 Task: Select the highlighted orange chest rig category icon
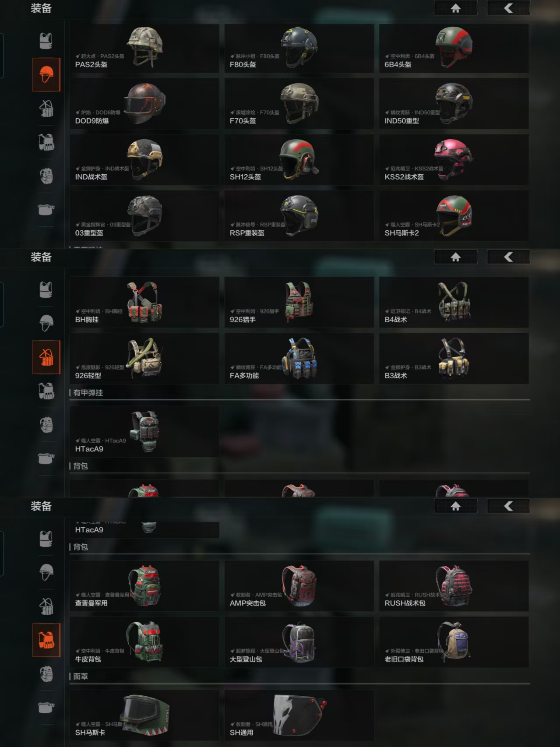click(x=46, y=357)
